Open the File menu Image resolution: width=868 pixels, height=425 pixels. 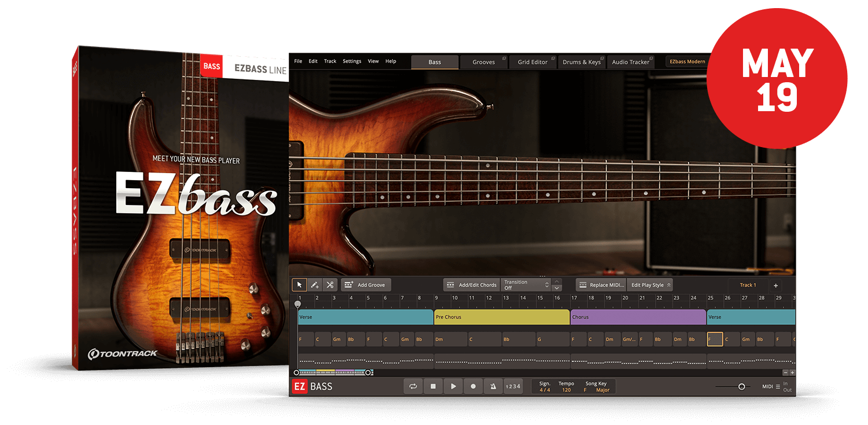coord(298,61)
